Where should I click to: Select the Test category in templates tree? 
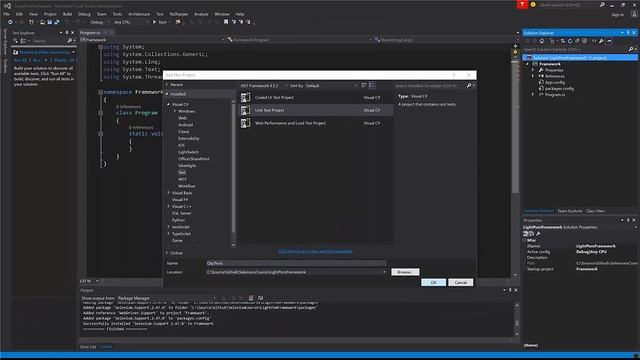click(182, 173)
